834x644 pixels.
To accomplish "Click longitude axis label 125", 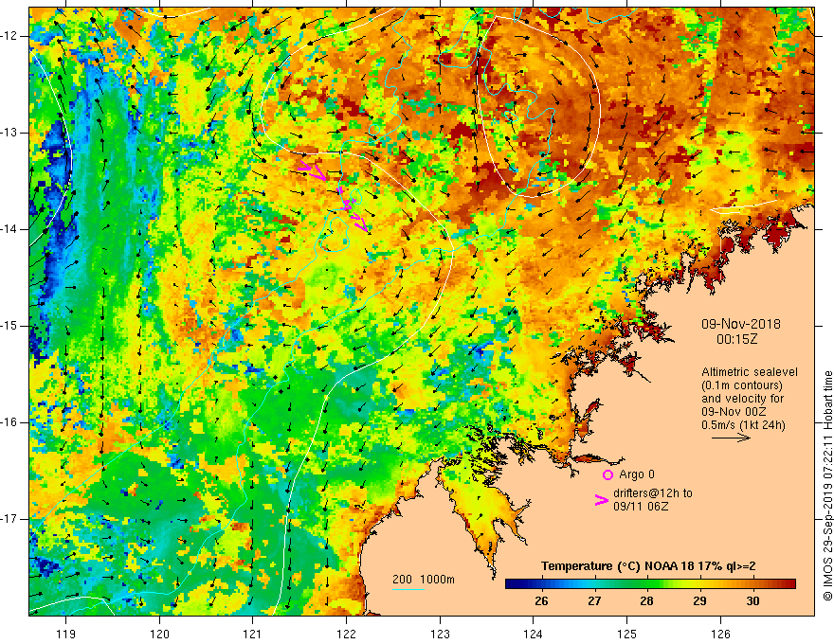I will (x=627, y=634).
